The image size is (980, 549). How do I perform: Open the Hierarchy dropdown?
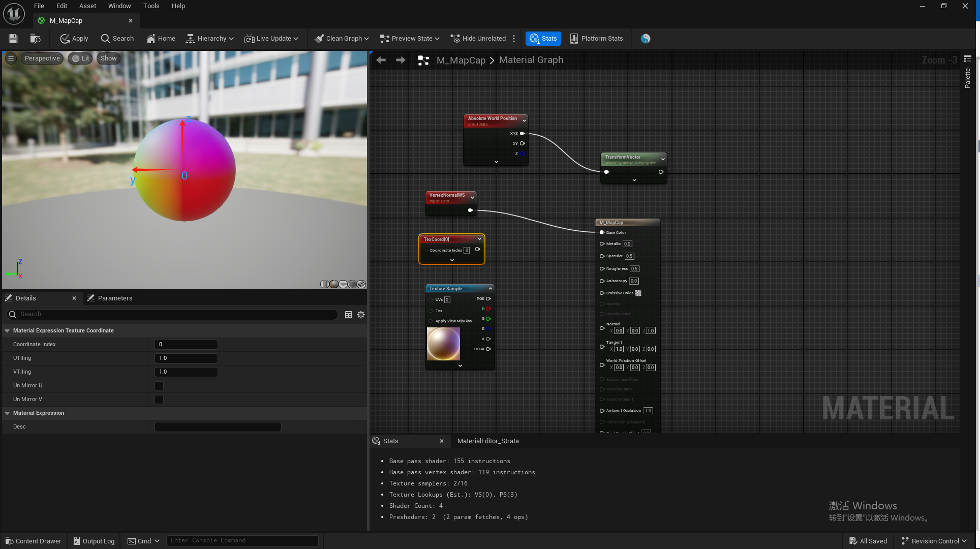(209, 39)
